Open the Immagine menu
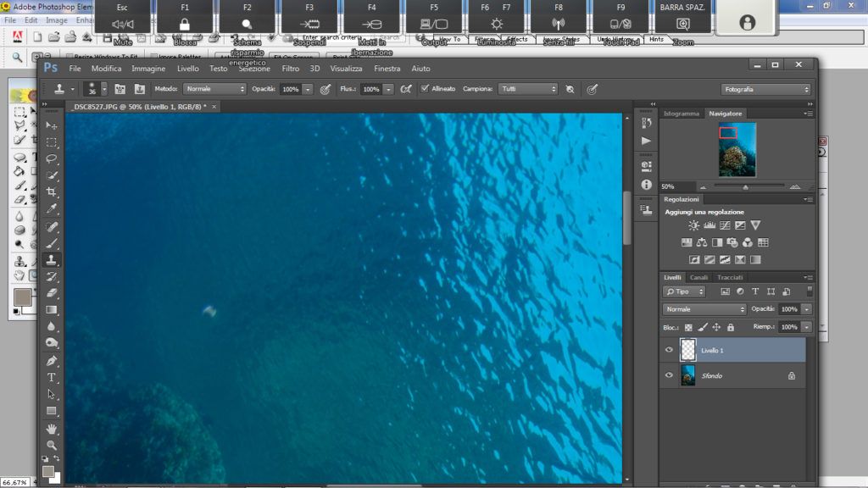The height and width of the screenshot is (488, 868). (x=148, y=69)
